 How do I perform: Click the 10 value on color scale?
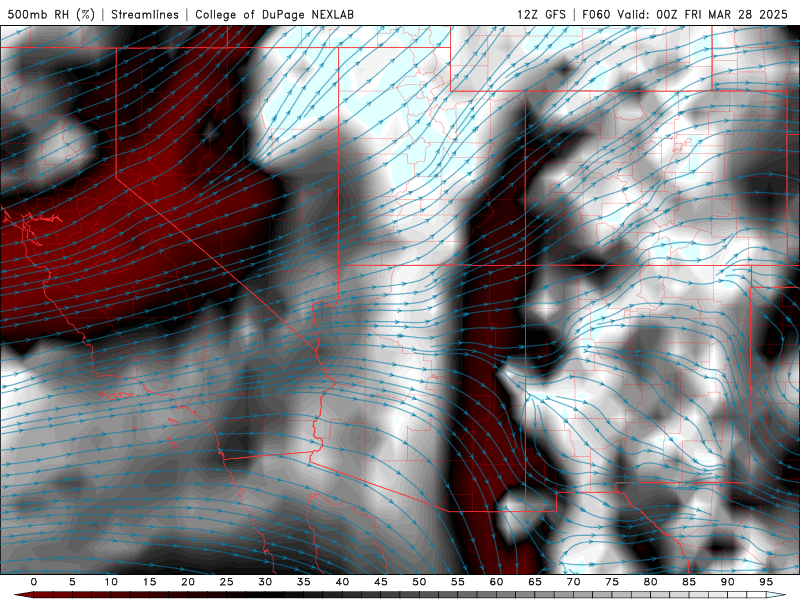pos(111,582)
